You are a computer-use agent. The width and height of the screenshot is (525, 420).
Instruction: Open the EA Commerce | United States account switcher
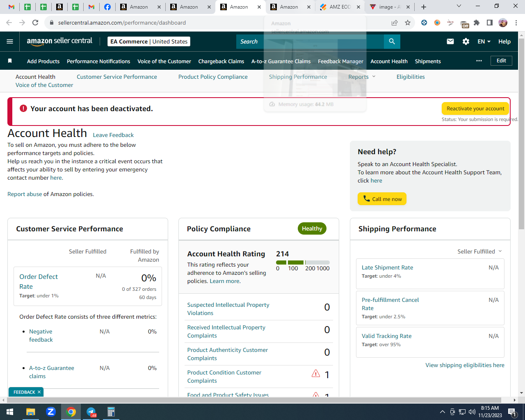tap(149, 41)
